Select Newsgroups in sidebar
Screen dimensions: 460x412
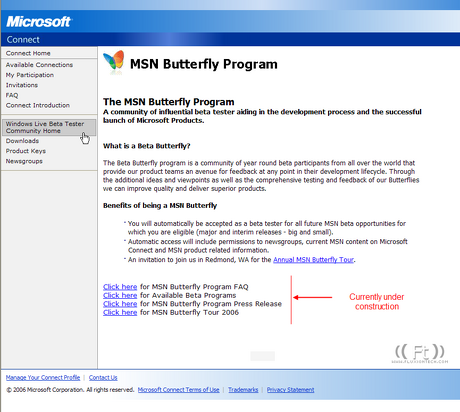pos(24,161)
